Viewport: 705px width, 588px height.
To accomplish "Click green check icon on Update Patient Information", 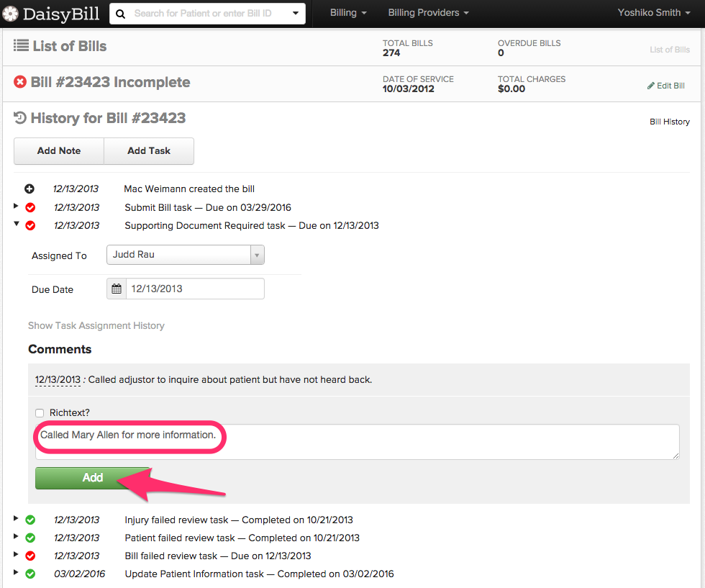I will click(30, 574).
